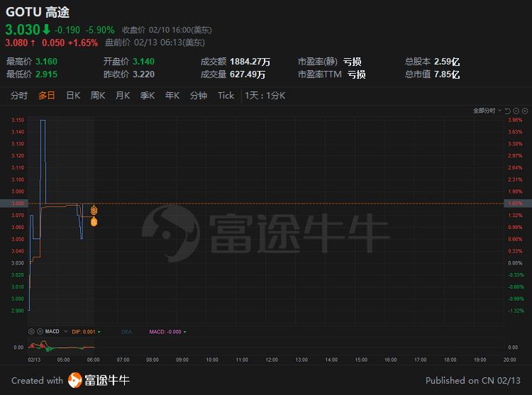Click the 1天:1分K period setting

[x=265, y=96]
